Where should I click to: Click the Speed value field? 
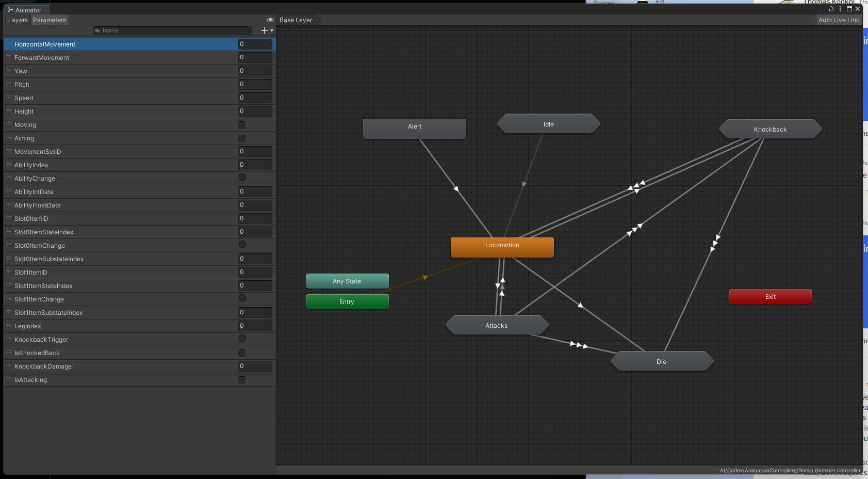[255, 98]
